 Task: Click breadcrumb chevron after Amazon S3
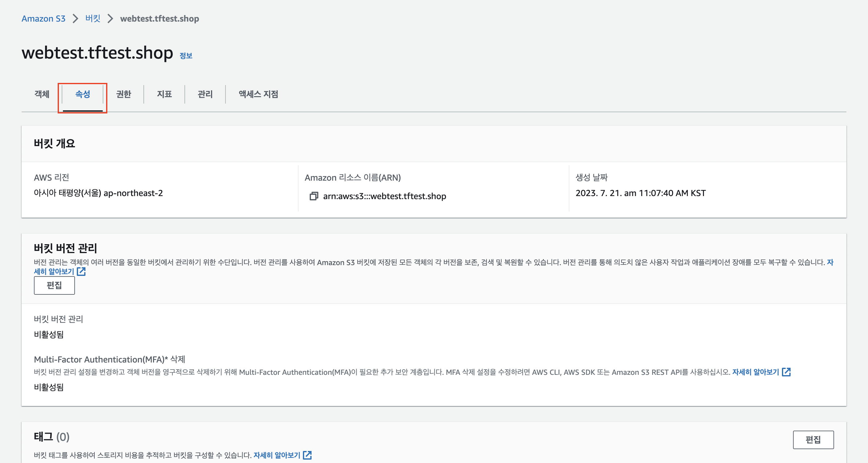point(76,18)
